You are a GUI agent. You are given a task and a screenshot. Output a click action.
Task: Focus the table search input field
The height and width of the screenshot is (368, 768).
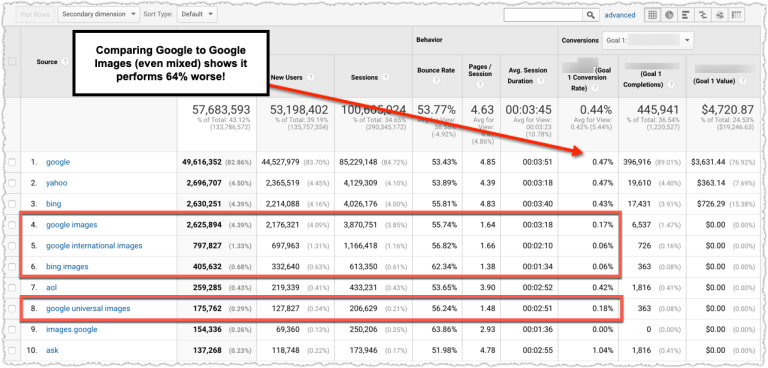[544, 15]
